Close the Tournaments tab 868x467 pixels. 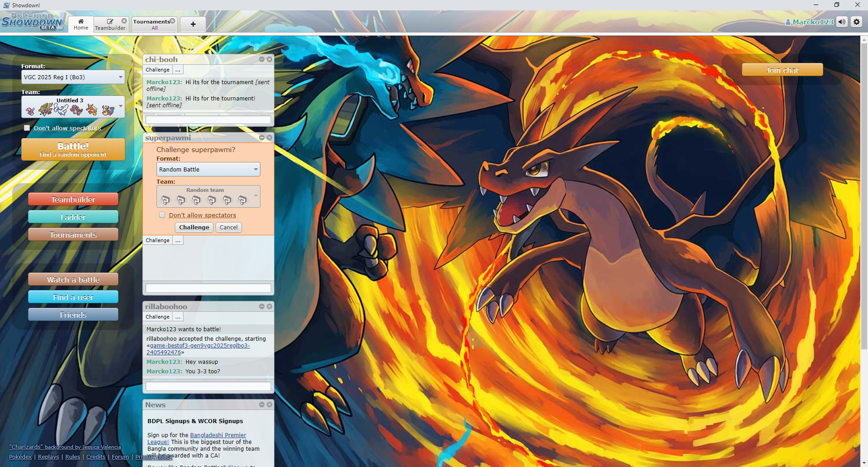[x=173, y=21]
